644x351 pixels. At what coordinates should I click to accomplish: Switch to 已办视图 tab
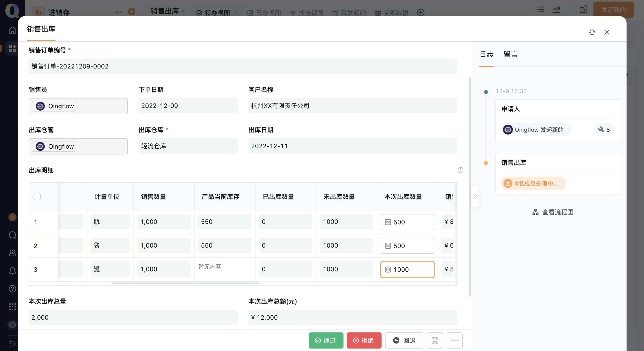264,13
